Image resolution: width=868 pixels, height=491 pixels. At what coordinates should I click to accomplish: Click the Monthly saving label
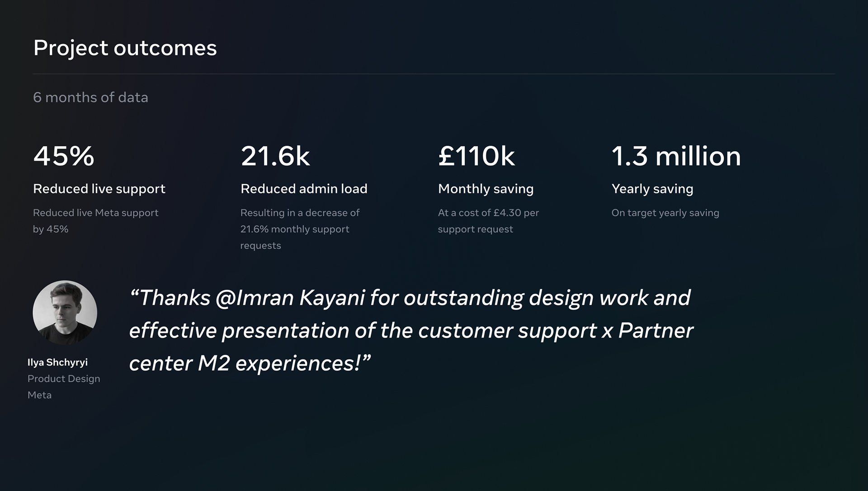pyautogui.click(x=486, y=189)
